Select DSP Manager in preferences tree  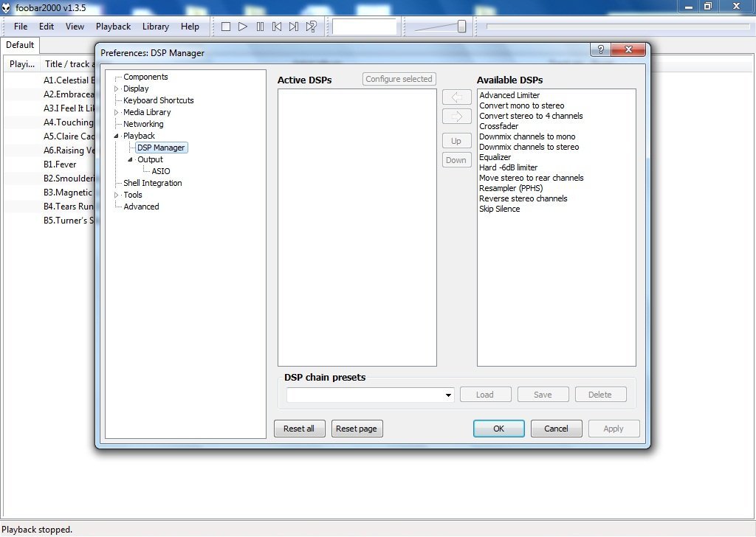click(x=161, y=148)
